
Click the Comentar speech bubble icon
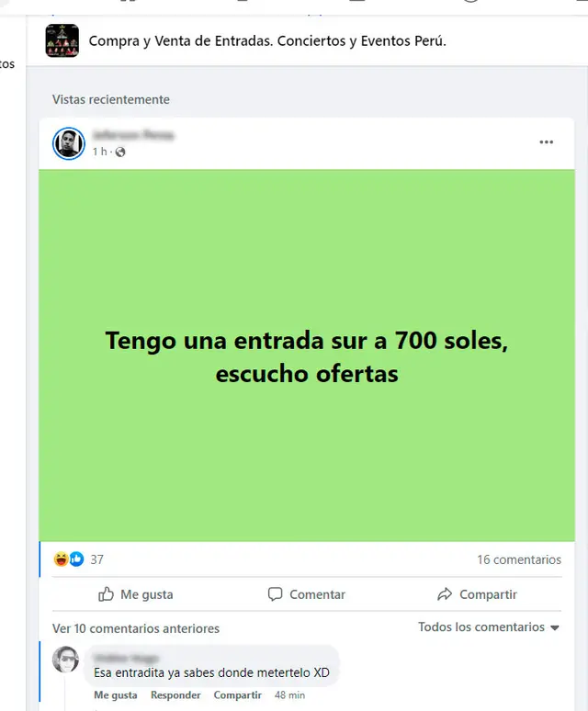275,594
